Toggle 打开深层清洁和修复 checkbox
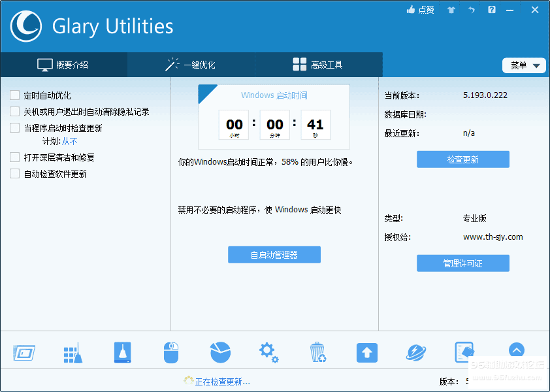 coord(15,157)
